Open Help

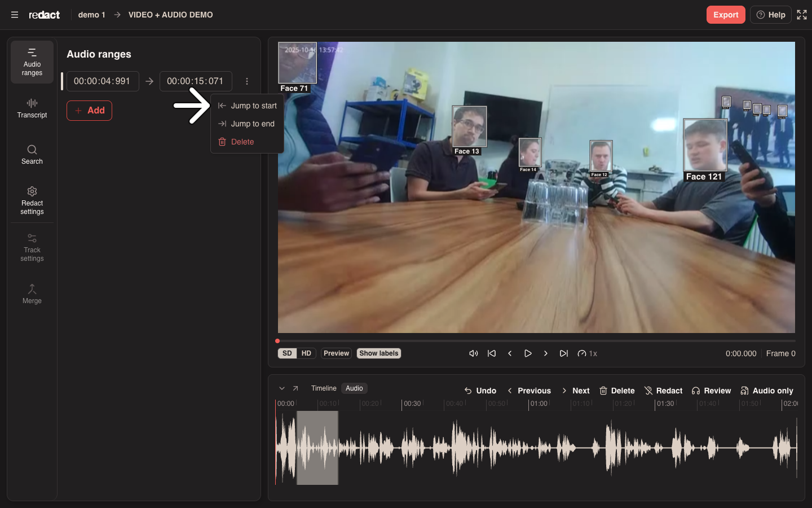coord(771,15)
